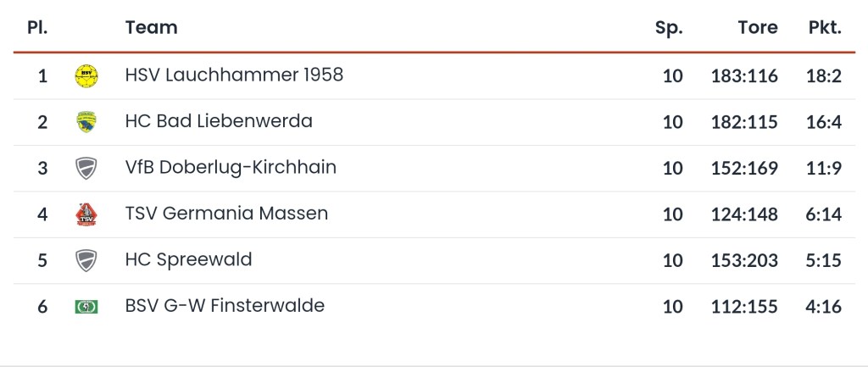This screenshot has width=868, height=367.
Task: Click the HC Spreewald placeholder shield icon
Action: [86, 260]
